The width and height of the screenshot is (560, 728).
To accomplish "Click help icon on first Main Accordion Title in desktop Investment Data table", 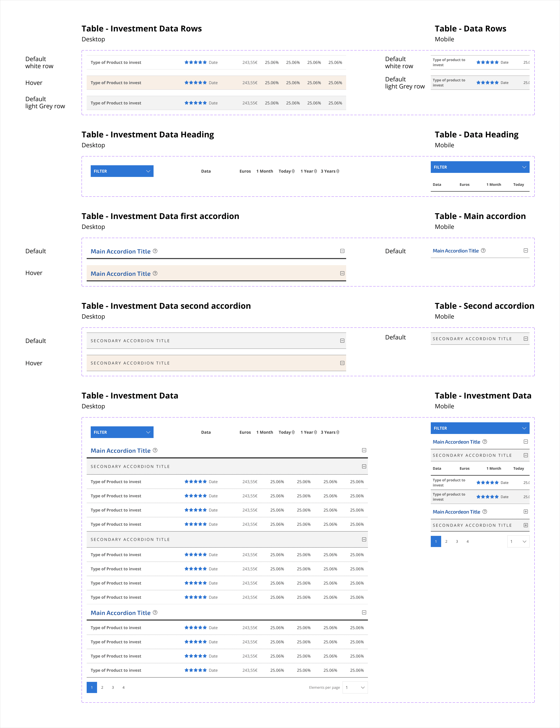I will click(x=155, y=450).
